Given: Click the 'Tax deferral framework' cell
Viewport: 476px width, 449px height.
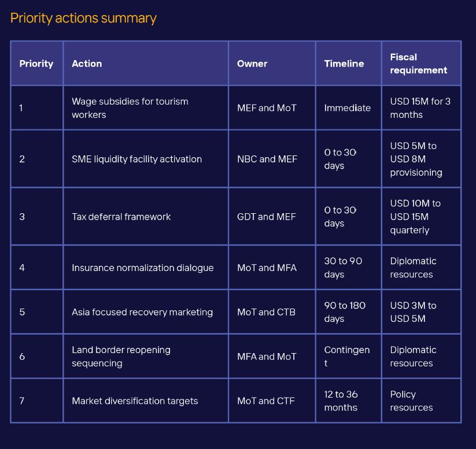Looking at the screenshot, I should 121,217.
